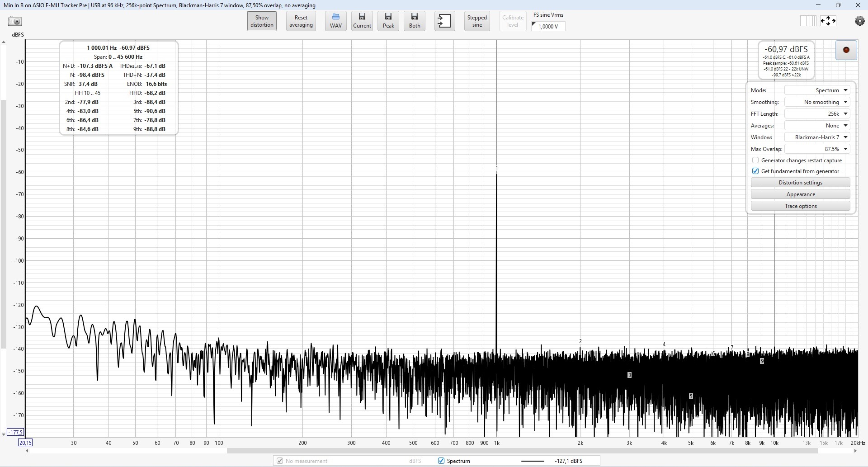
Task: Click harmonic marker 9 on graph
Action: (762, 361)
